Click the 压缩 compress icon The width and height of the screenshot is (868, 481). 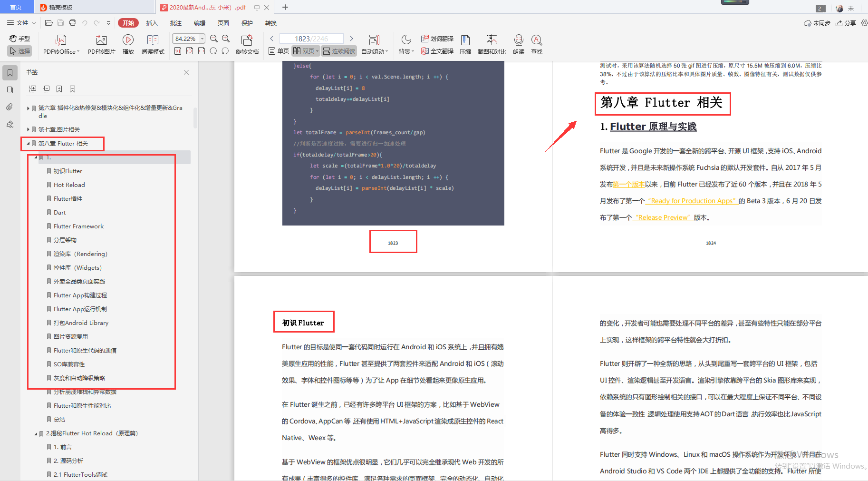[465, 45]
